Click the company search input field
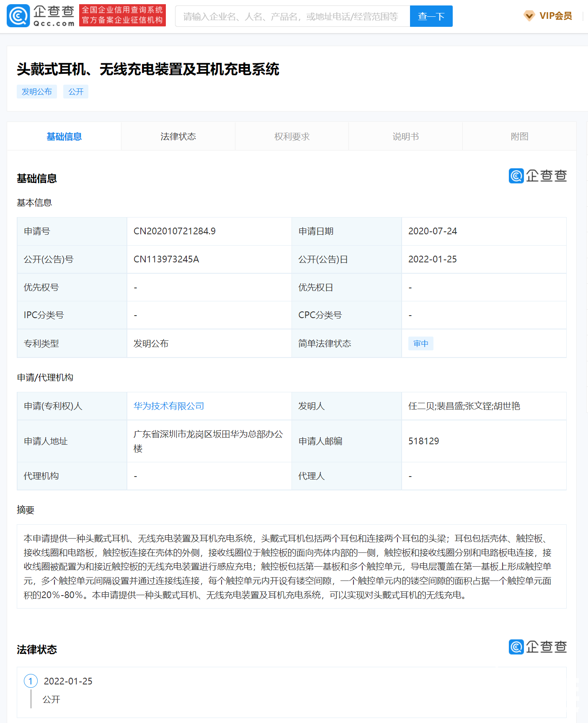588x723 pixels. [x=292, y=16]
